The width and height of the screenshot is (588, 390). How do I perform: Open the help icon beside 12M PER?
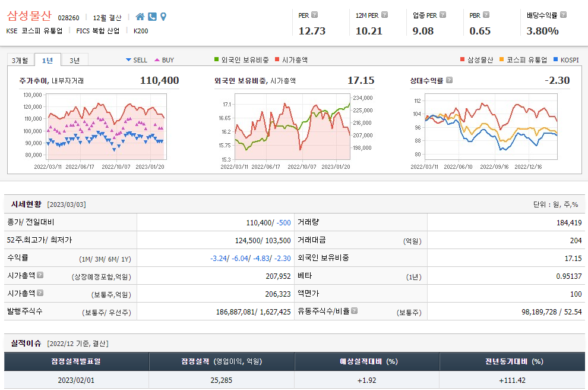[x=384, y=15]
